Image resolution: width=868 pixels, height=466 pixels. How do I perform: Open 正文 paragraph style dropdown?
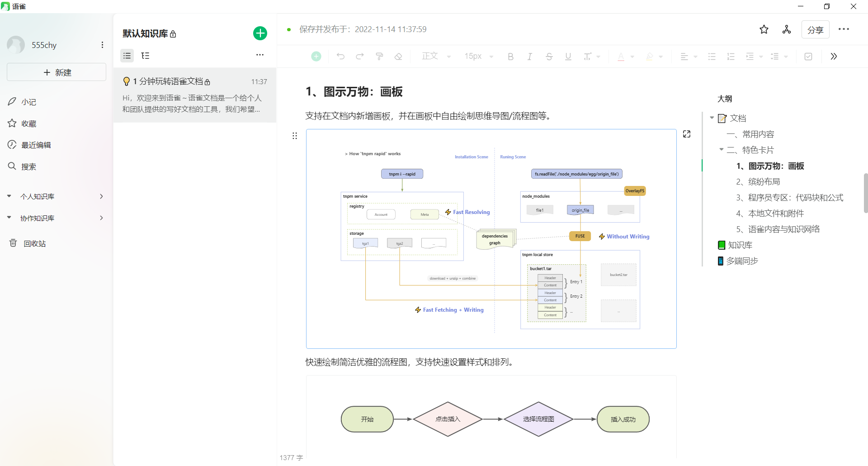coord(436,56)
